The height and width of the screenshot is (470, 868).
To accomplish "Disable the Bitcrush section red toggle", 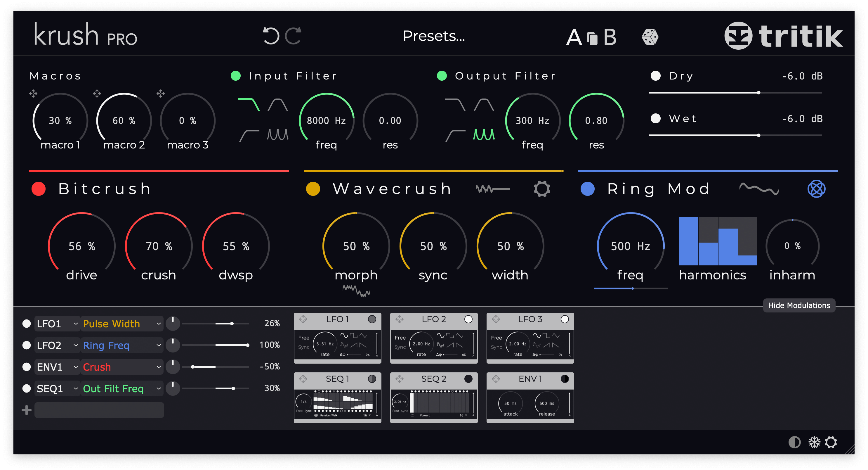I will [x=39, y=189].
